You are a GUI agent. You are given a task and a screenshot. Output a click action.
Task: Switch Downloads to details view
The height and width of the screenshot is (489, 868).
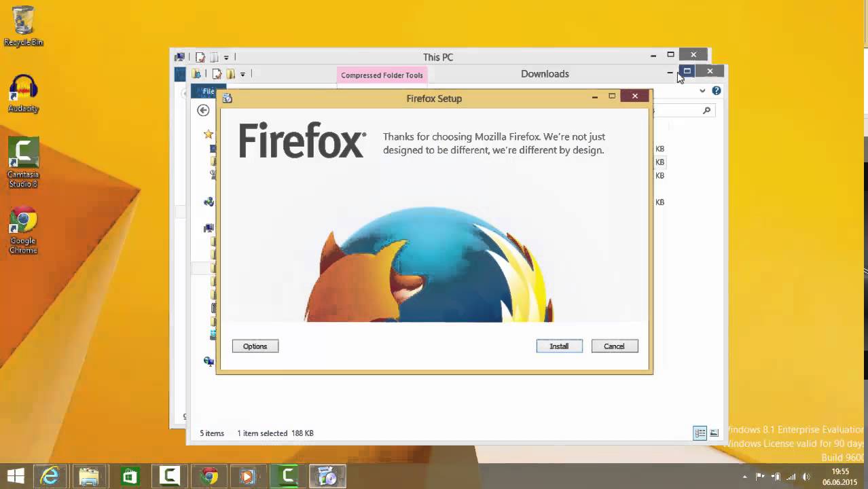[x=700, y=433]
